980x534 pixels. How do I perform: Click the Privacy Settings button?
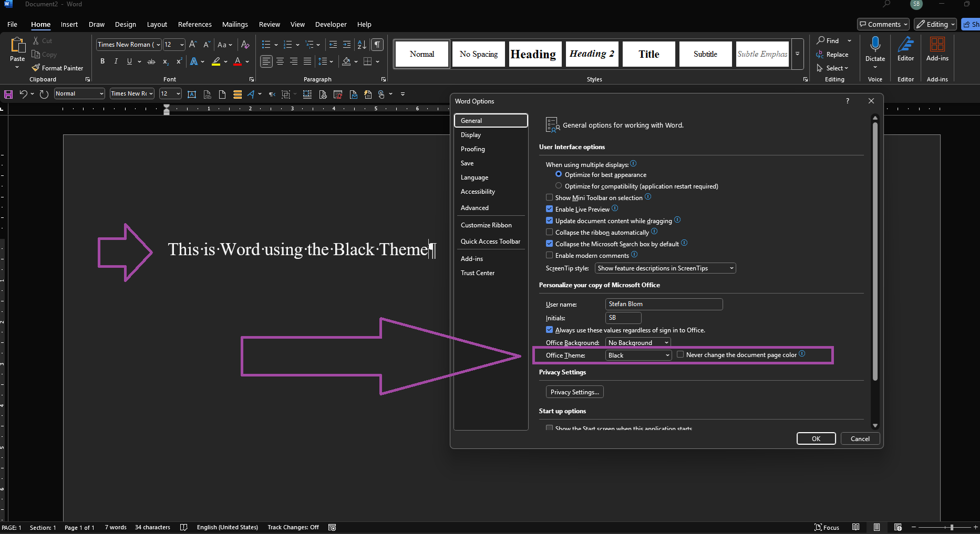[x=574, y=392]
